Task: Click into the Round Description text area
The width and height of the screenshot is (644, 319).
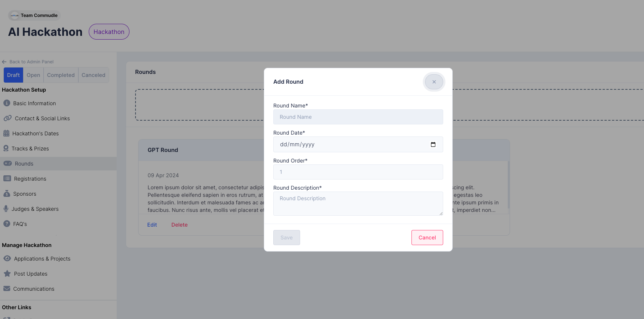Action: point(358,204)
